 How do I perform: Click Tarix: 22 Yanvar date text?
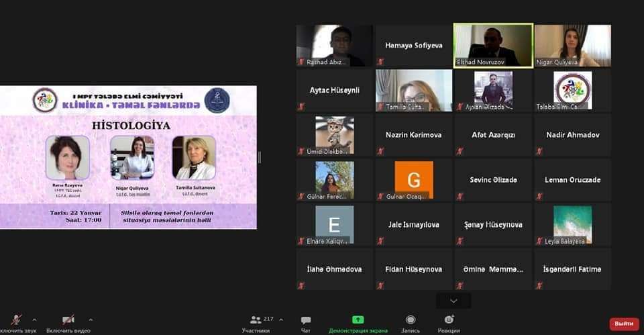[x=76, y=213]
